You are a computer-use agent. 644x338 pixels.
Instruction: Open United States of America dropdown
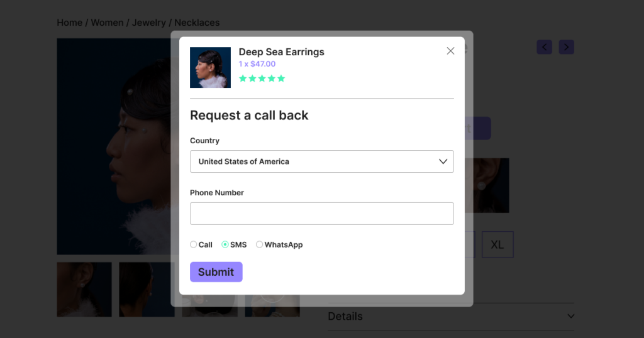point(321,161)
